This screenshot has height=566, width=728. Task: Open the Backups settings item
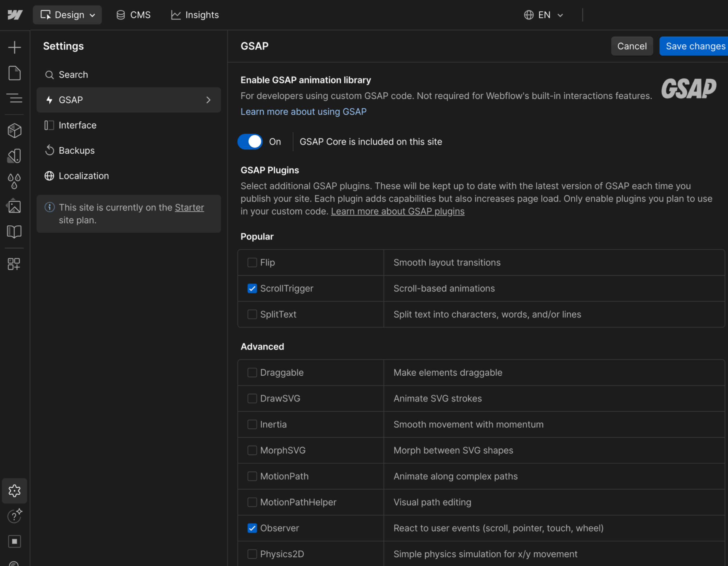click(x=129, y=151)
